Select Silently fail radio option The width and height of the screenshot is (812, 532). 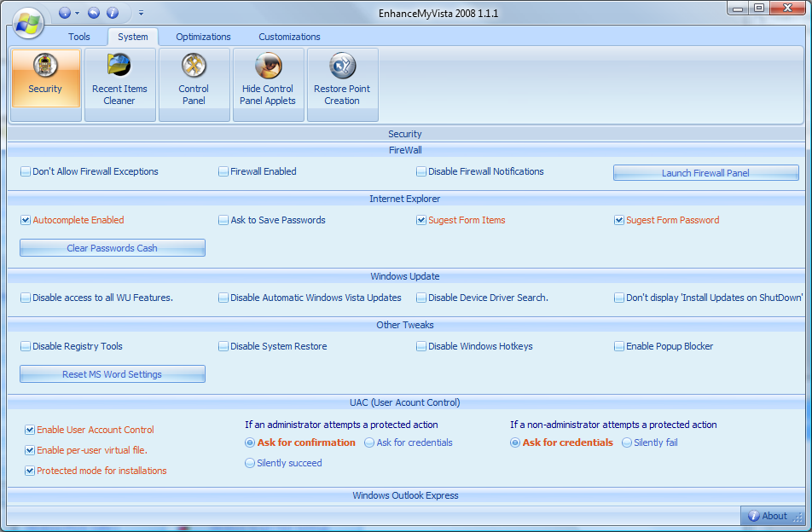tap(627, 442)
